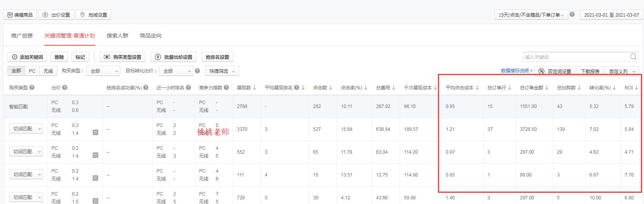Open 批量出价设置 settings

click(174, 57)
